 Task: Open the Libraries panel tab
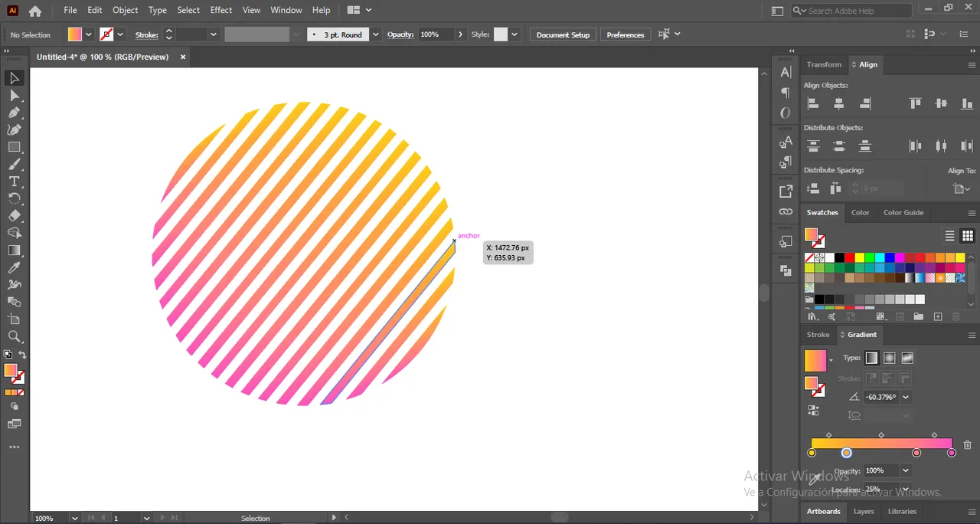click(902, 511)
